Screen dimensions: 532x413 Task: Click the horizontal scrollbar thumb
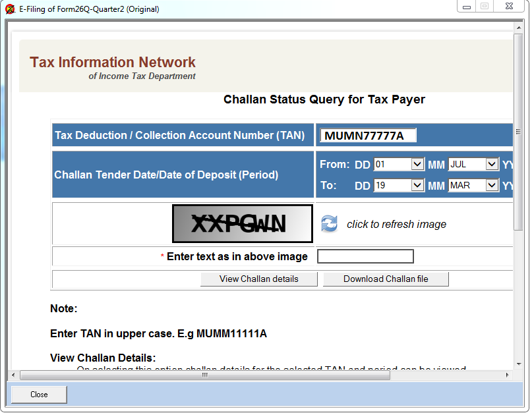[205, 375]
